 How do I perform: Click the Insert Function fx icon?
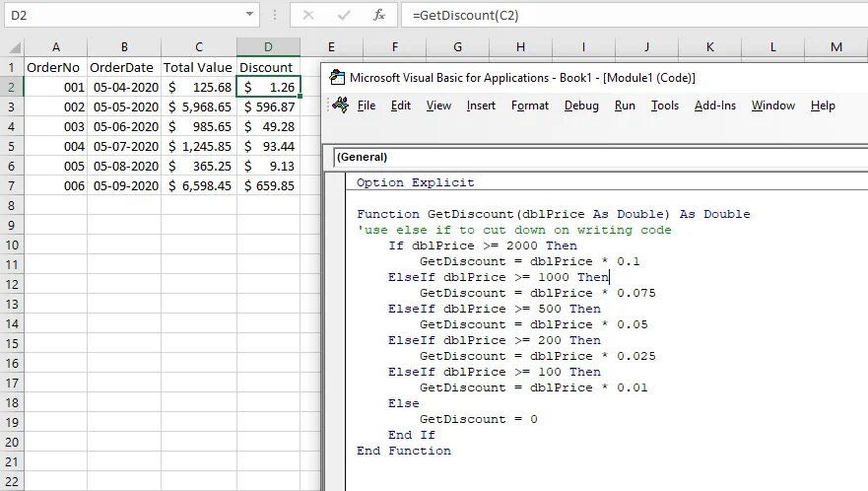coord(379,15)
